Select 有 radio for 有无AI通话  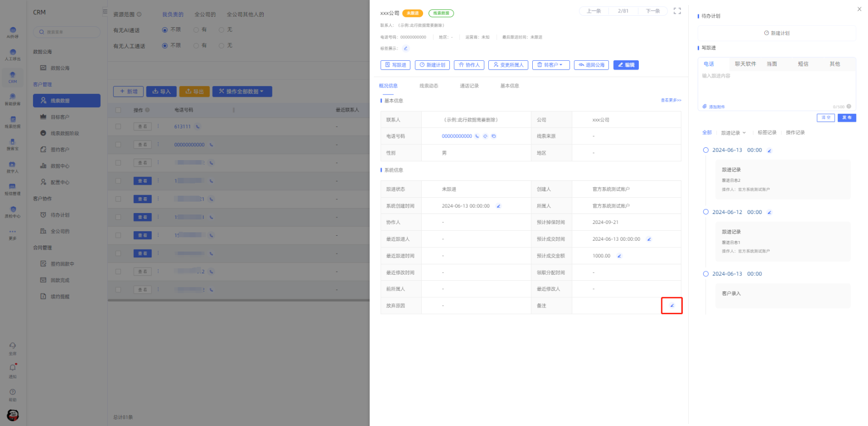pos(196,30)
